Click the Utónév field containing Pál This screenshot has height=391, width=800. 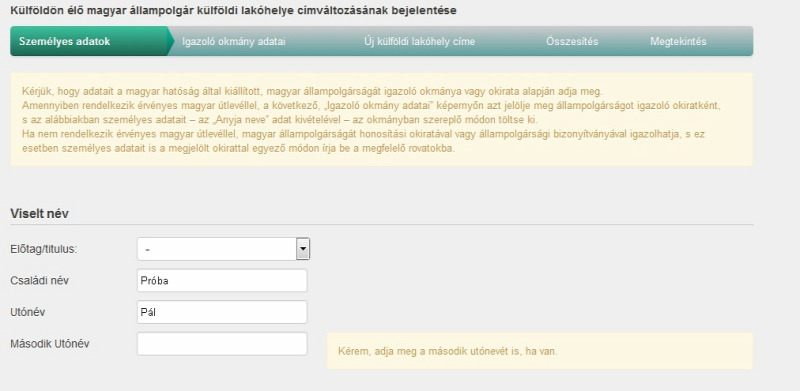point(222,312)
